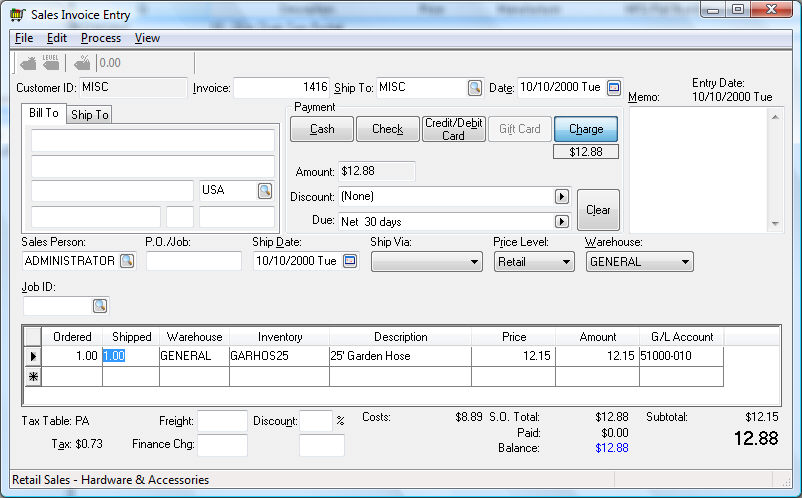The width and height of the screenshot is (802, 498).
Task: Click the Cash payment button
Action: tap(322, 129)
